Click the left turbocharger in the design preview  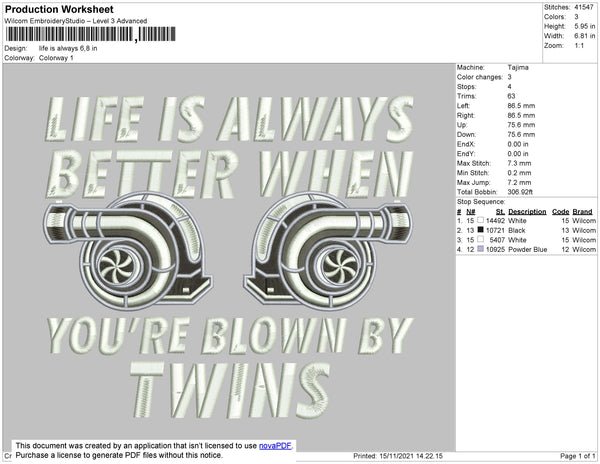(127, 251)
